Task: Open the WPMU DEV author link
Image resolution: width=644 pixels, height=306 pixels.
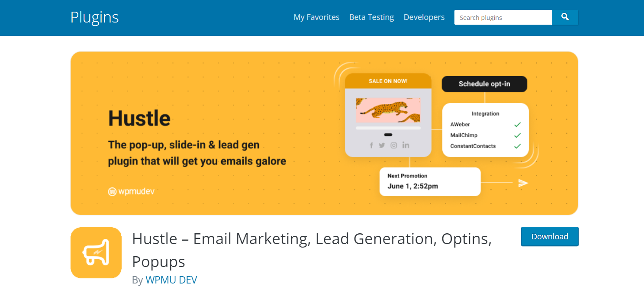Action: tap(171, 280)
